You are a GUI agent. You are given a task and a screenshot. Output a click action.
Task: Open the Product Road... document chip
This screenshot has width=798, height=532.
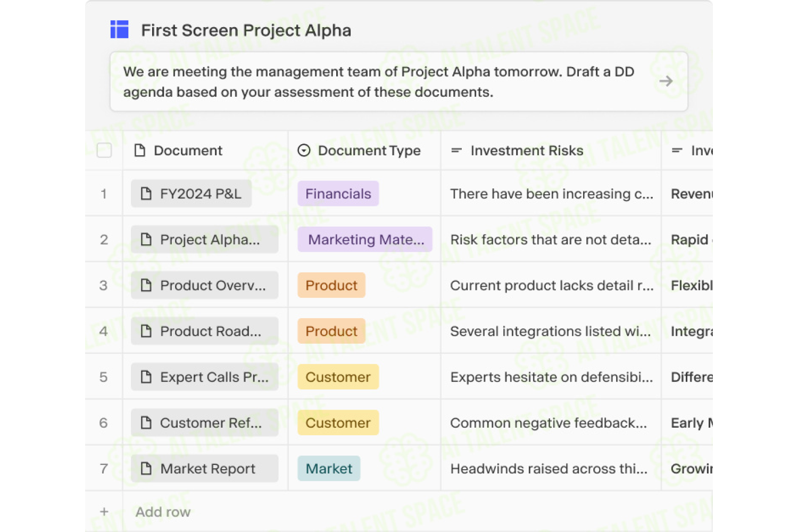[205, 331]
